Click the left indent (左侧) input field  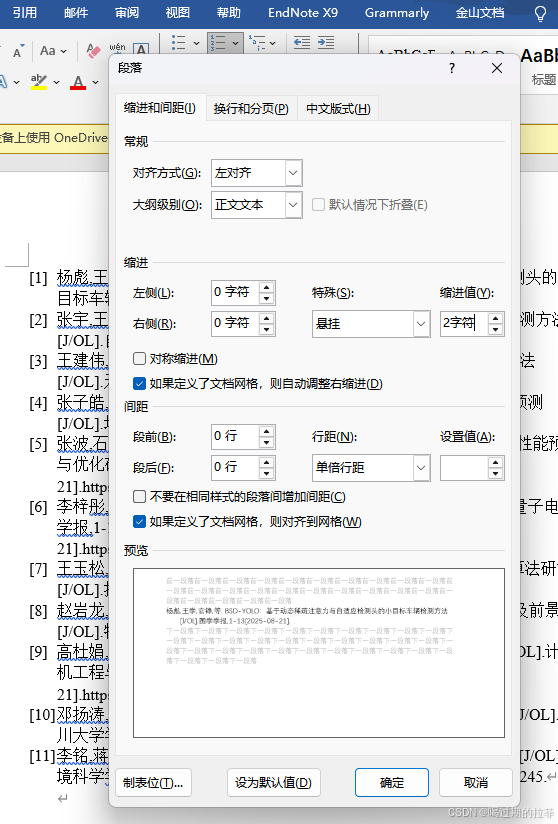click(x=235, y=292)
